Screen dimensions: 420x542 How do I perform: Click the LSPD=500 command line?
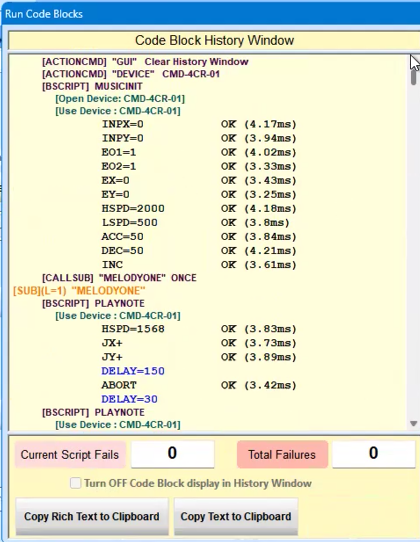tap(196, 223)
